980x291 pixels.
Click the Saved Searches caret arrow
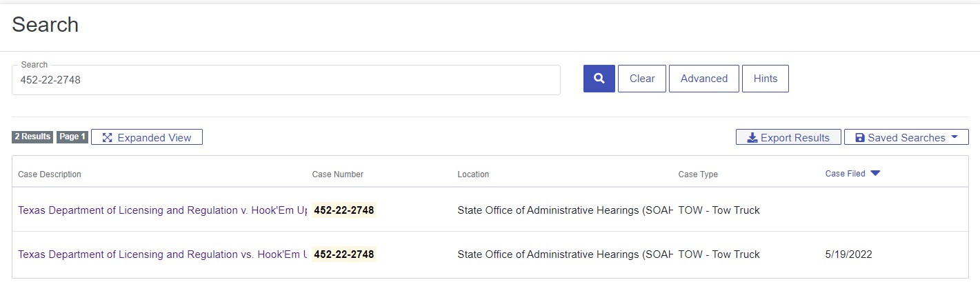coord(954,137)
